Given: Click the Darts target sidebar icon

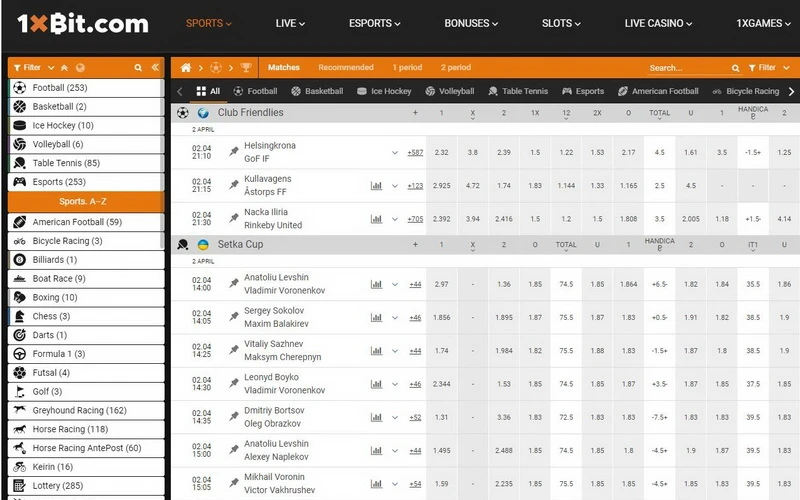Looking at the screenshot, I should coord(19,335).
